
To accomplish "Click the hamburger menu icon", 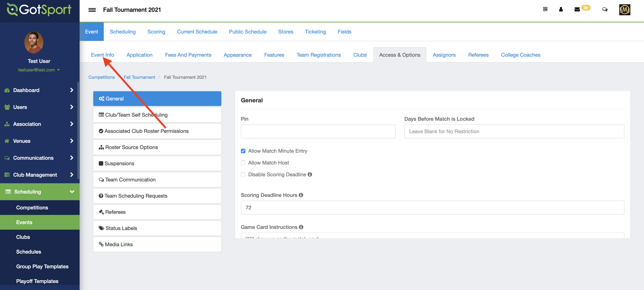I will tap(92, 10).
